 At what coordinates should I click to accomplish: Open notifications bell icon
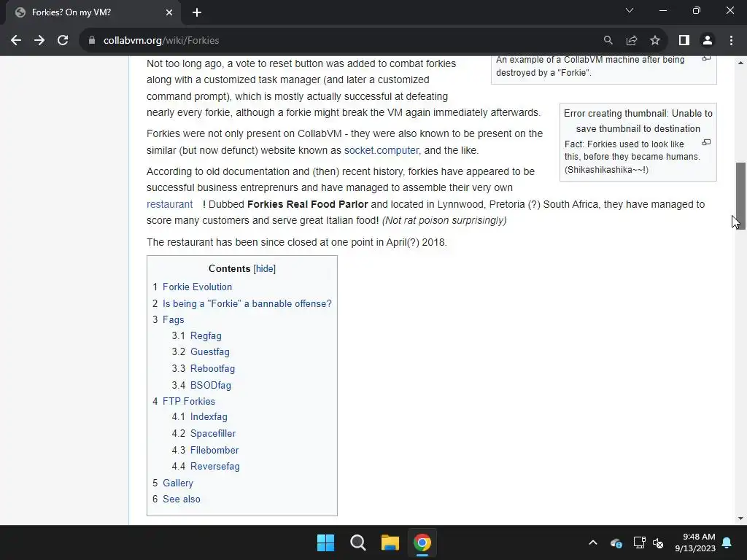point(727,542)
